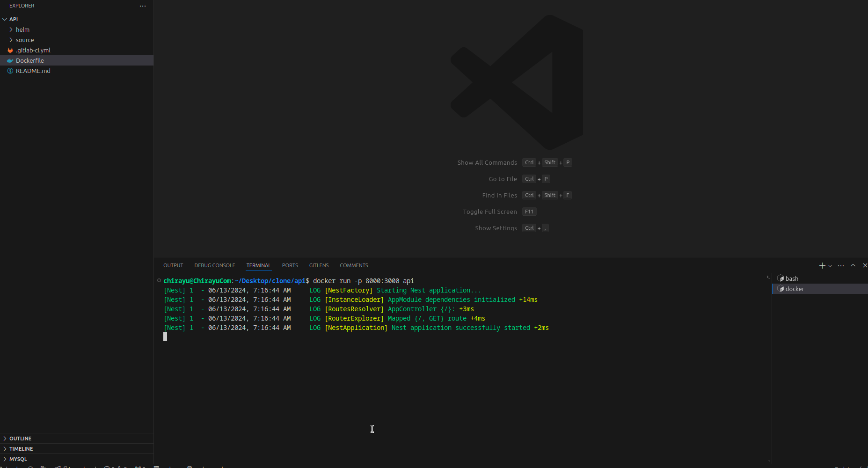Open the terminal launch profile dropdown
The height and width of the screenshot is (468, 868).
pos(830,266)
